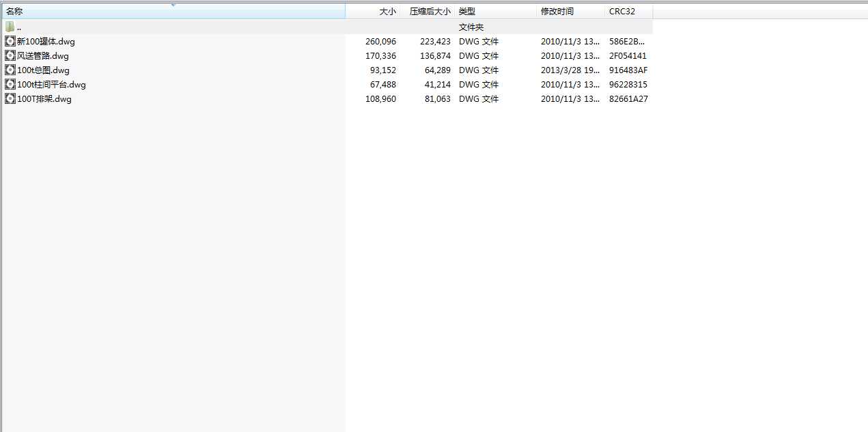The image size is (868, 432).
Task: Click the CRC32 value 82661A27
Action: 628,99
